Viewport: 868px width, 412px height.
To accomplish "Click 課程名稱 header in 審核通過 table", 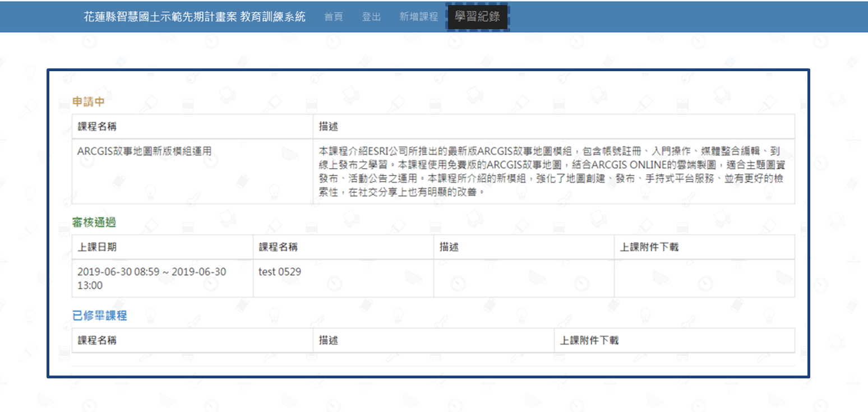I will point(278,247).
